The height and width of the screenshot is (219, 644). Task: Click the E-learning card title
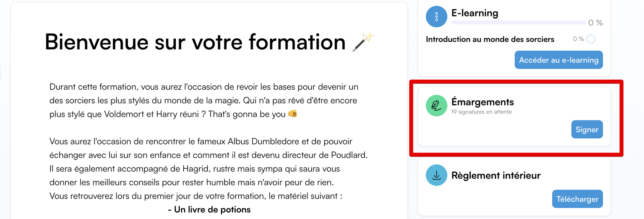[x=475, y=13]
